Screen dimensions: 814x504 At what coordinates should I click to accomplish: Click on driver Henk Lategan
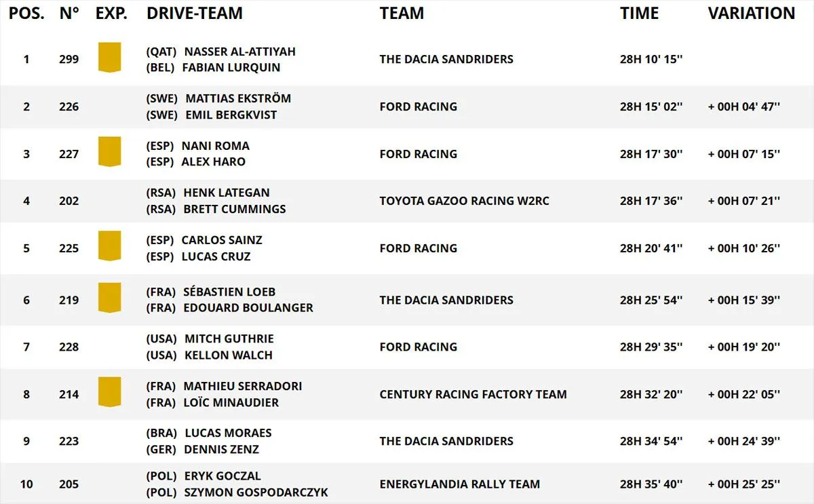pyautogui.click(x=227, y=193)
